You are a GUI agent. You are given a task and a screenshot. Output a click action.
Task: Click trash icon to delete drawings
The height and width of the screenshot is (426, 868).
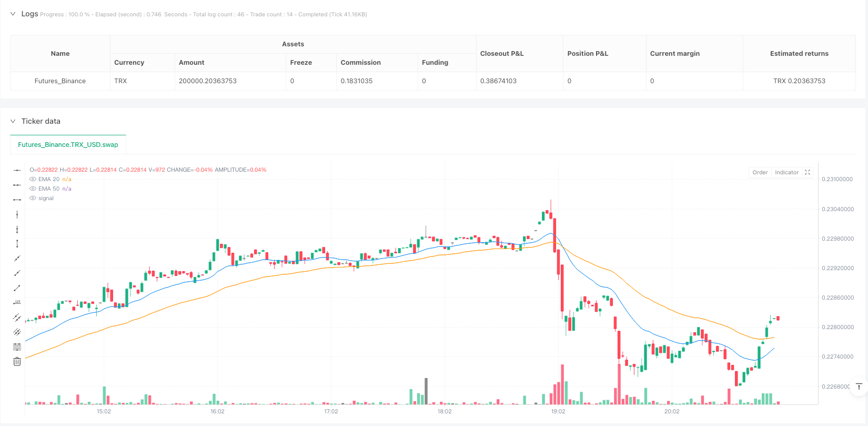(x=17, y=361)
